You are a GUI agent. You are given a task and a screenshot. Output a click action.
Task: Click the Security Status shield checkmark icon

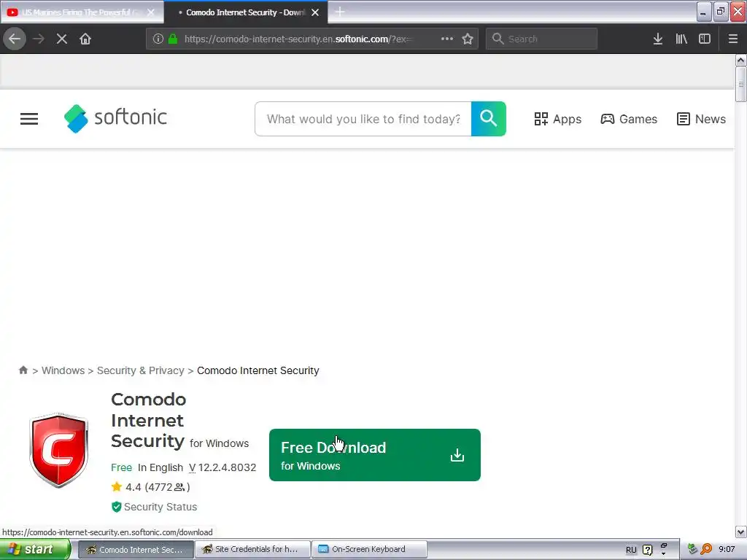tap(116, 507)
